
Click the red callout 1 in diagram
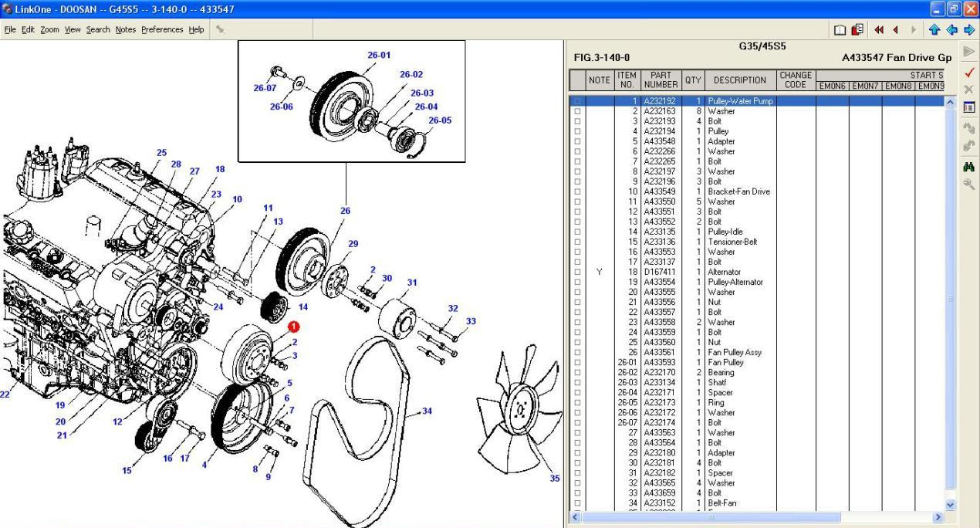click(x=294, y=327)
